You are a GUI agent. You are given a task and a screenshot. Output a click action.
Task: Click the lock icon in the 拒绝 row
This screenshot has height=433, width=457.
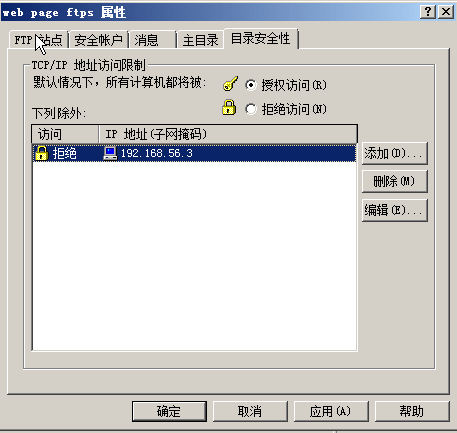41,153
